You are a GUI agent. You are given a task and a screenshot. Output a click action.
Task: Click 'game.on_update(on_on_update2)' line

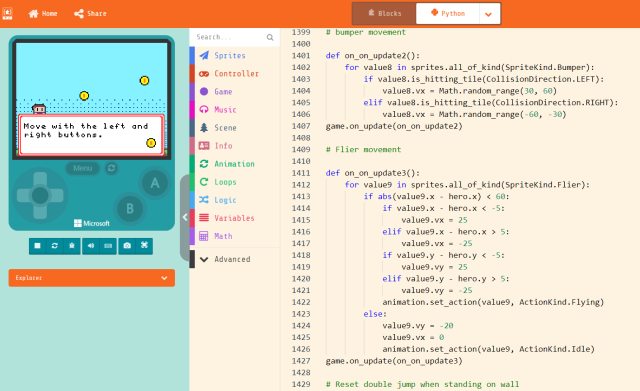[394, 126]
